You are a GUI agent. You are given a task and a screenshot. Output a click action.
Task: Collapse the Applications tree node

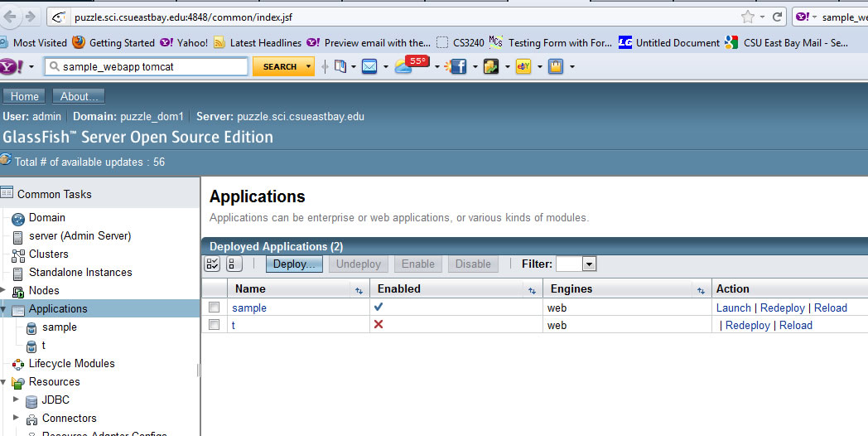(x=3, y=309)
